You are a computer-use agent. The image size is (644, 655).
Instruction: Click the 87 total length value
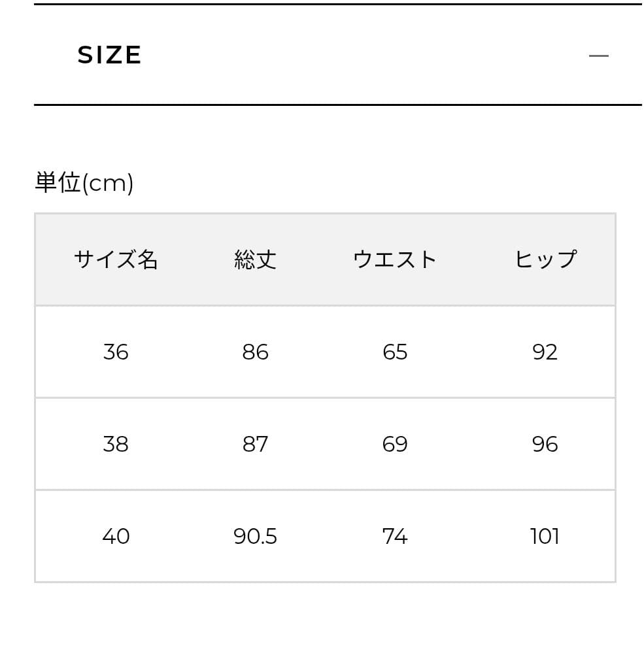(x=255, y=445)
